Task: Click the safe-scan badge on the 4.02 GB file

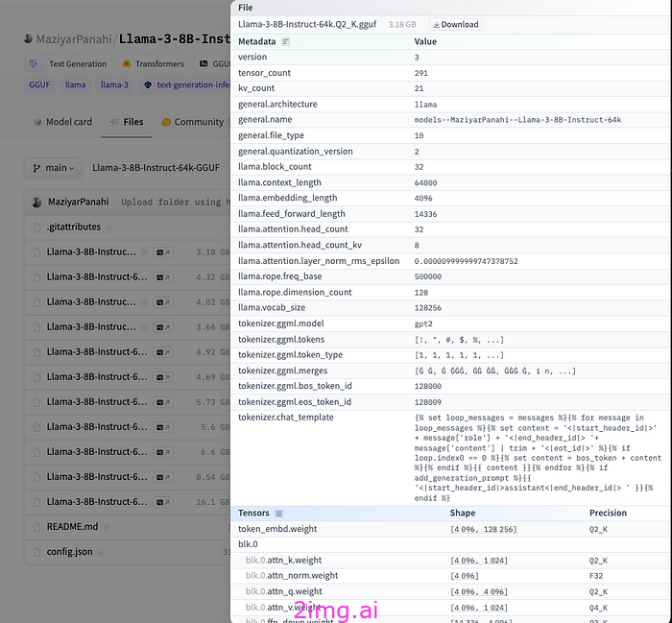Action: (x=144, y=302)
